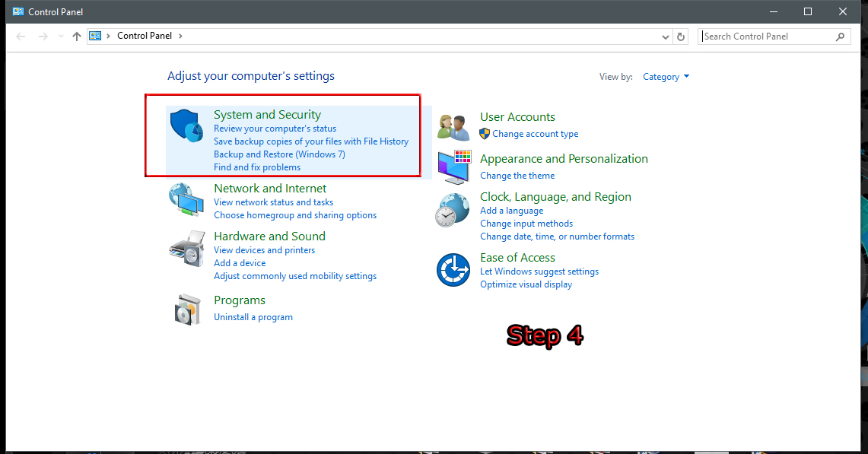Click the Back navigation arrow

click(x=21, y=35)
